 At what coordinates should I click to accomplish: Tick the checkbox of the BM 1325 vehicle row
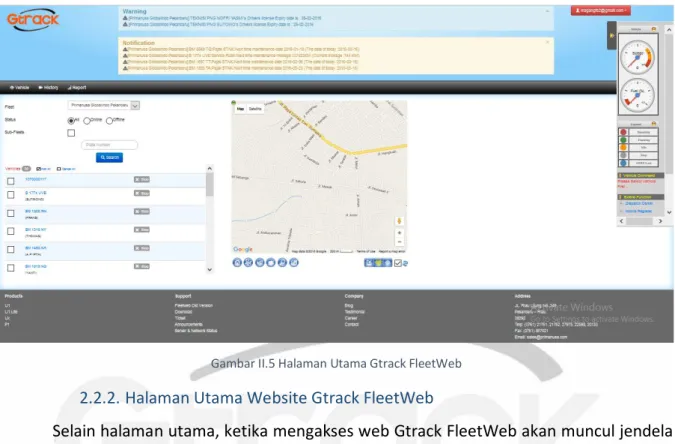(11, 213)
